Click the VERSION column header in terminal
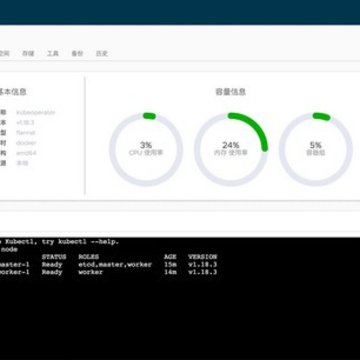This screenshot has width=360, height=360. pos(203,257)
